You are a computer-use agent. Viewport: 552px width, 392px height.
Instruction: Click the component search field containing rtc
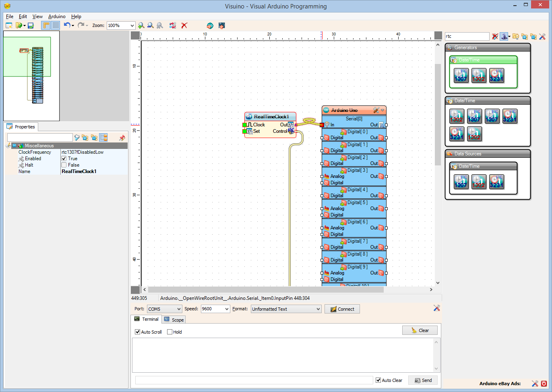click(467, 36)
